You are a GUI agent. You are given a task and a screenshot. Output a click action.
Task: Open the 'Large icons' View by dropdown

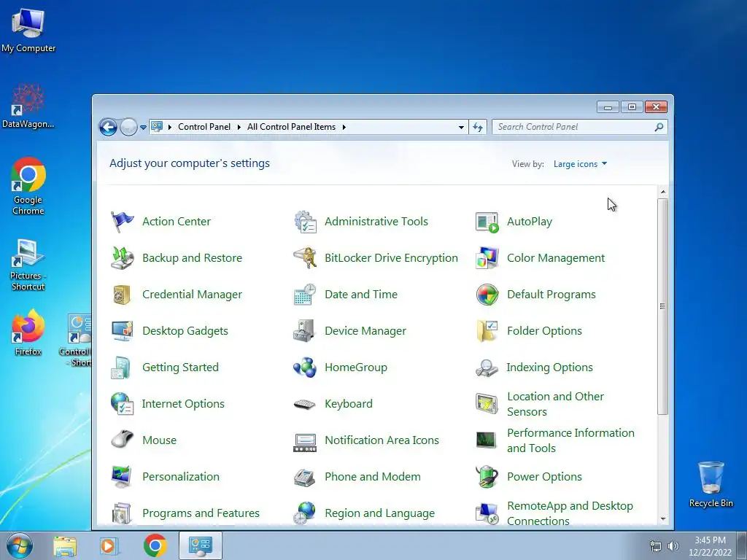click(x=580, y=164)
